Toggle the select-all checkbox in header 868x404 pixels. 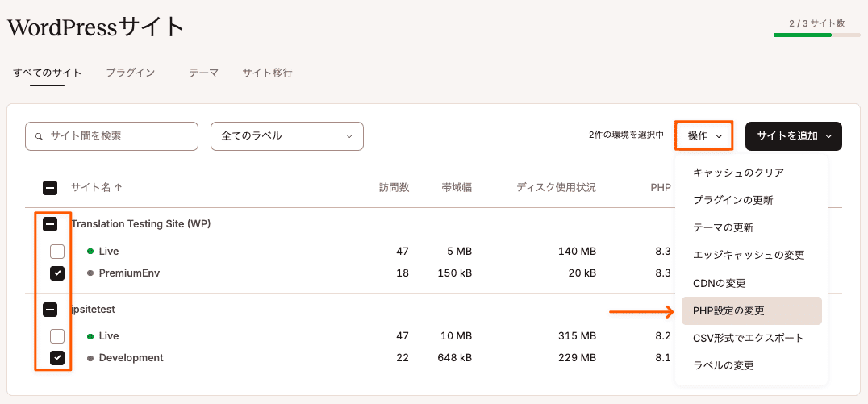(50, 188)
